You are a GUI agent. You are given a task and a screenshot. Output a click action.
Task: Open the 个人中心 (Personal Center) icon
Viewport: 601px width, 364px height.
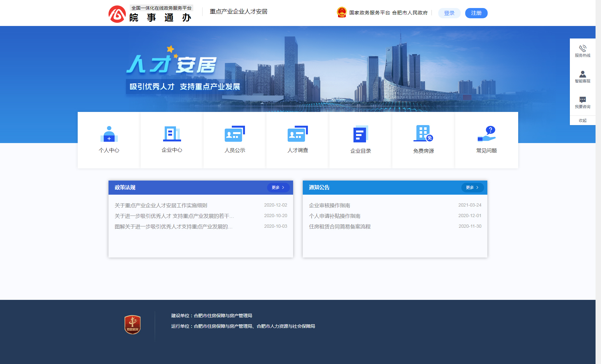pyautogui.click(x=109, y=139)
